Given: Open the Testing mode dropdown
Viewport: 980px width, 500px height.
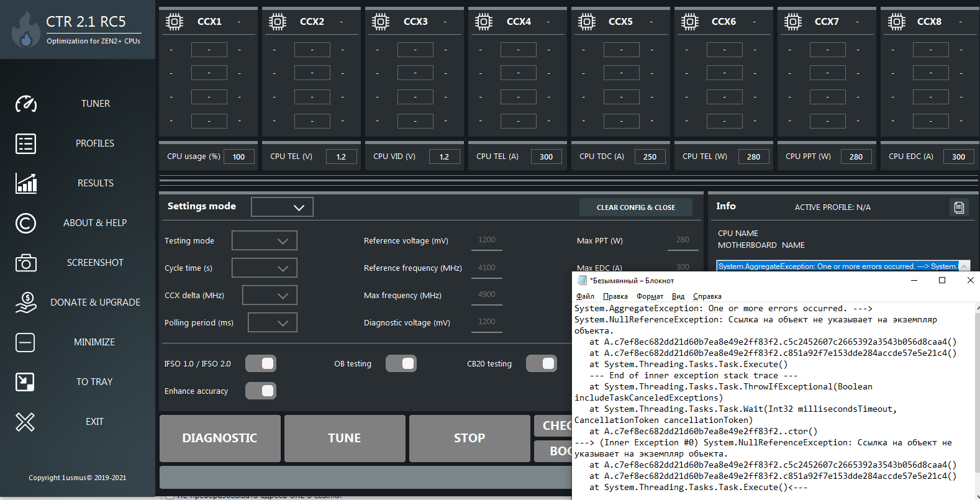Looking at the screenshot, I should (265, 240).
